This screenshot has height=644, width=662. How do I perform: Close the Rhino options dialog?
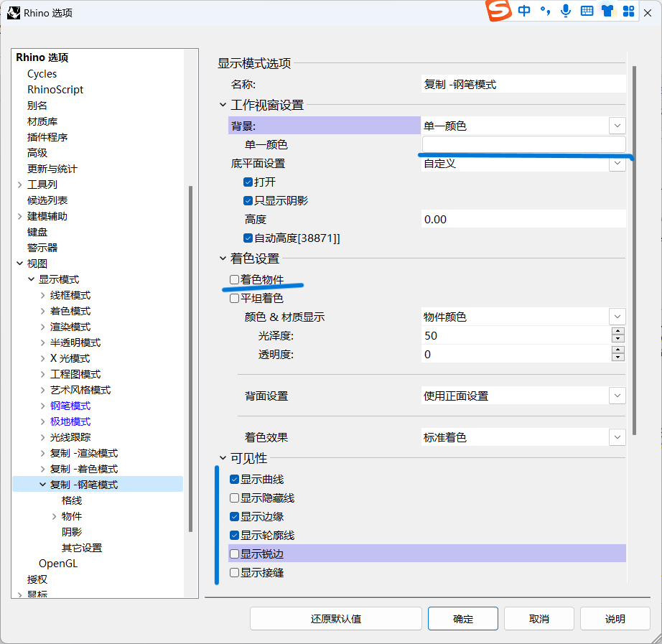(648, 13)
